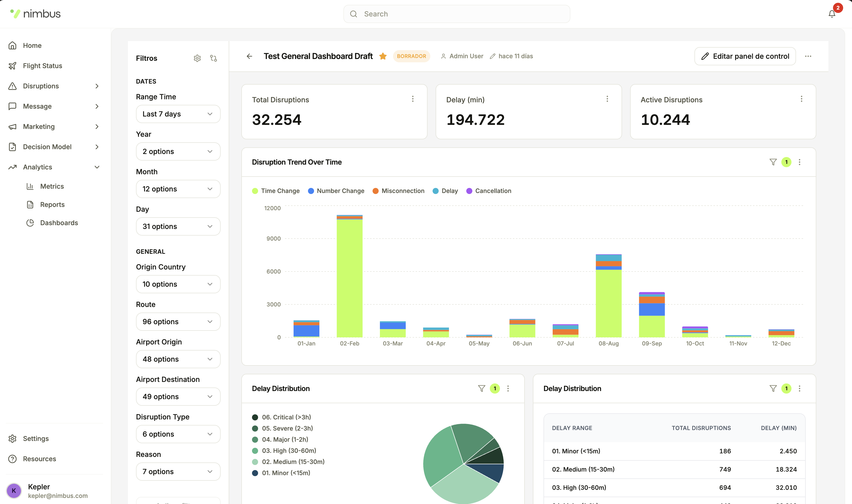The image size is (852, 504).
Task: Click the Filtros settings gear icon
Action: click(x=197, y=58)
